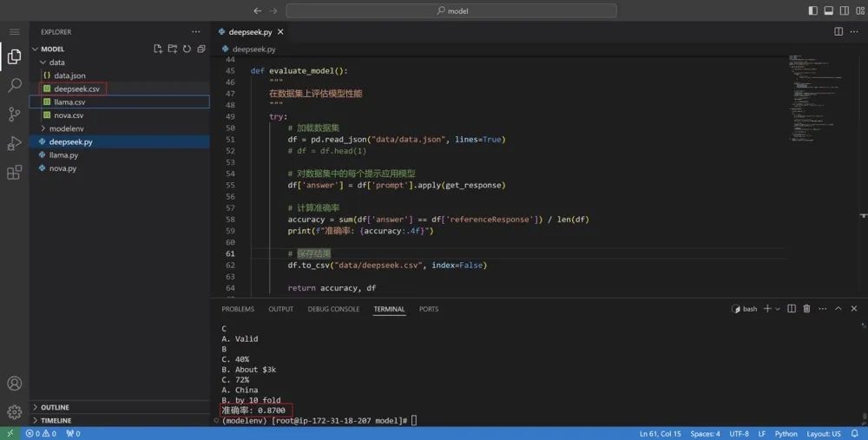The width and height of the screenshot is (868, 440).
Task: Maximize the terminal panel size
Action: coord(838,309)
